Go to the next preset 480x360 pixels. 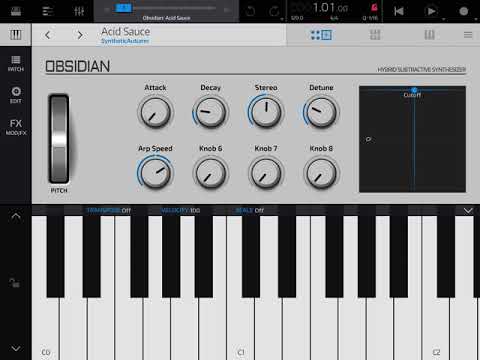(x=80, y=35)
